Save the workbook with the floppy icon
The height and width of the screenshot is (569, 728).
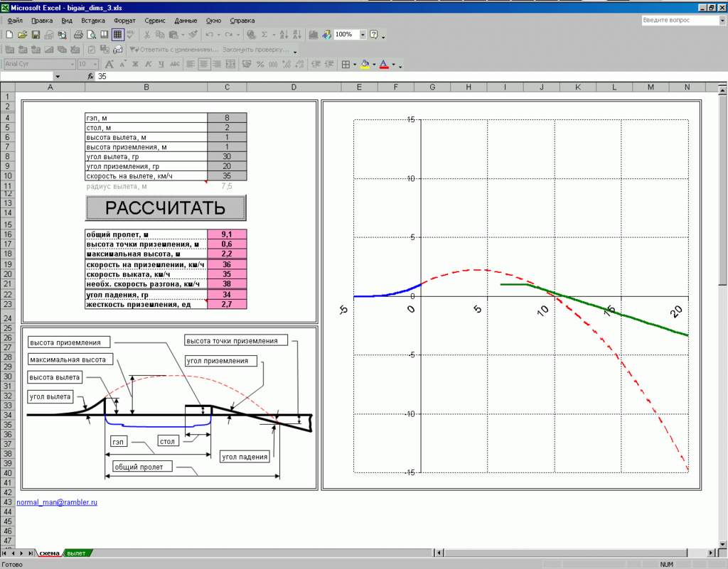point(35,34)
